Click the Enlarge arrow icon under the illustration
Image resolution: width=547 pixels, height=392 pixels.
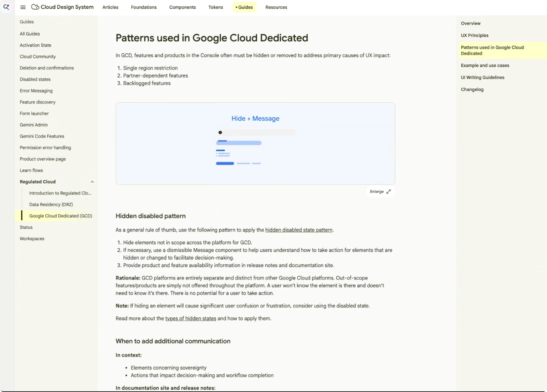tap(389, 192)
